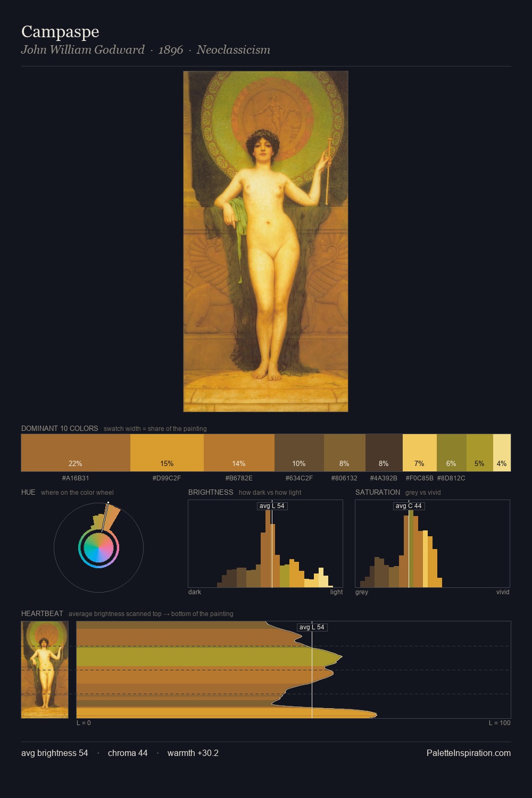Click the Heartbeat brightness scan caption

pos(151,614)
